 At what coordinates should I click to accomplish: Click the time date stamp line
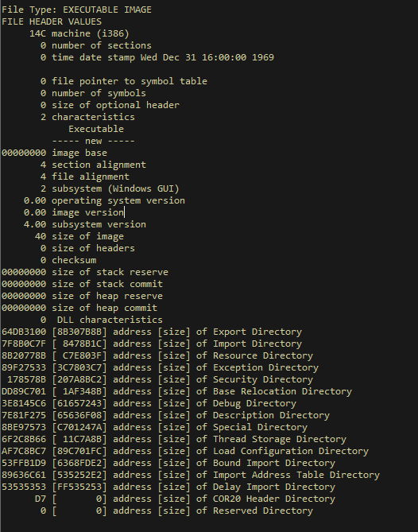157,57
